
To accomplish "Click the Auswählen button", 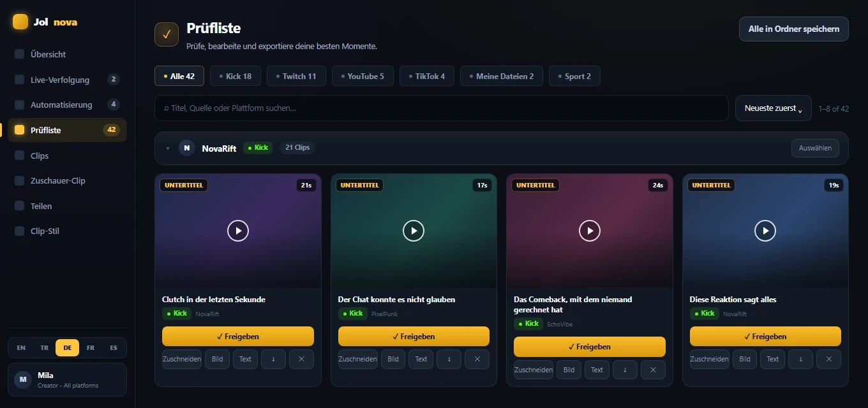I will pos(815,148).
